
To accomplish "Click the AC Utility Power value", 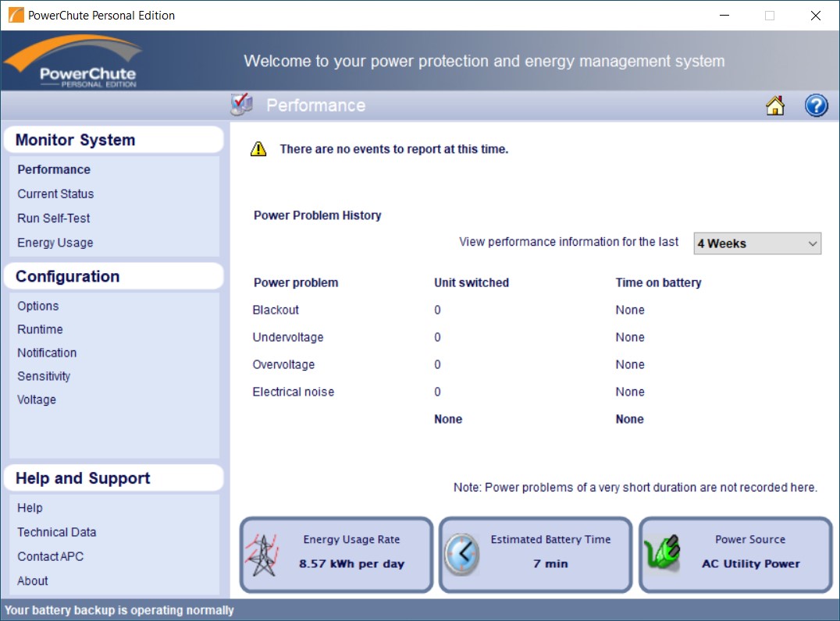I will [750, 564].
